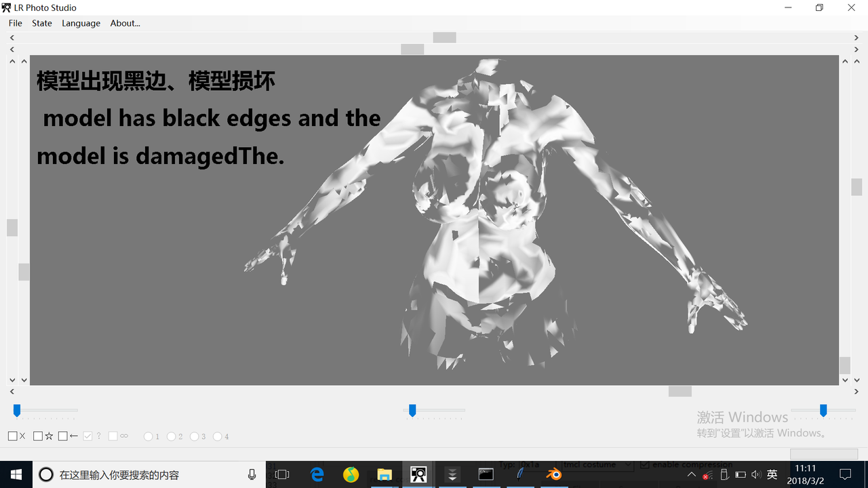The height and width of the screenshot is (488, 868).
Task: Click the inner left vertical scrollbar thumb
Action: coord(24,272)
